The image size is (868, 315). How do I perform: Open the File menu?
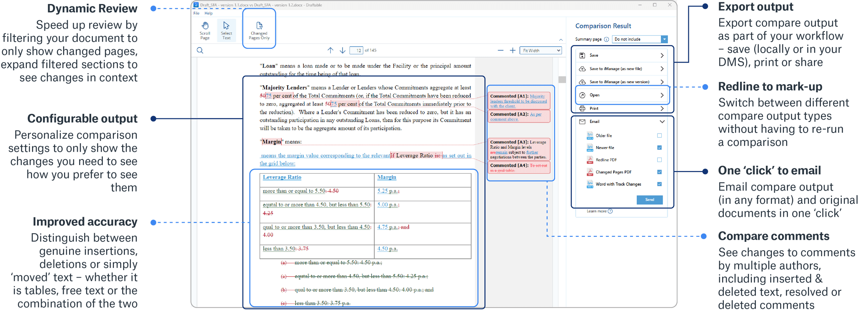pyautogui.click(x=196, y=13)
